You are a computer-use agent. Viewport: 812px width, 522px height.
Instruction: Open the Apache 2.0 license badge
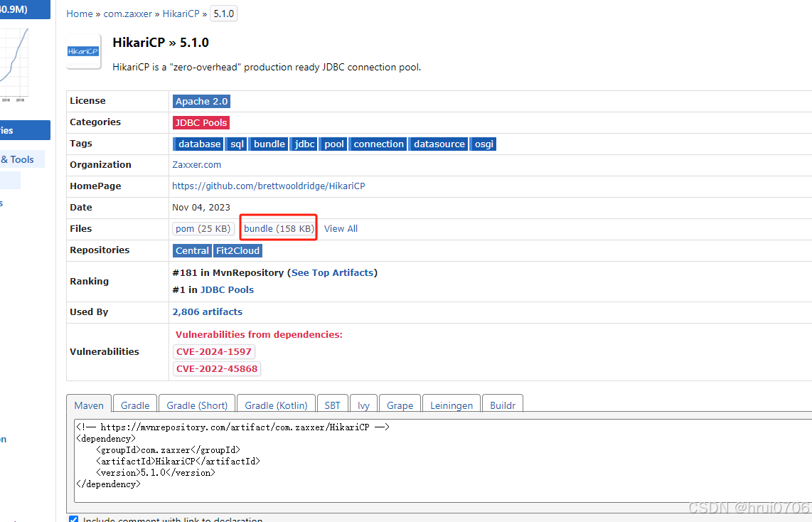point(201,102)
